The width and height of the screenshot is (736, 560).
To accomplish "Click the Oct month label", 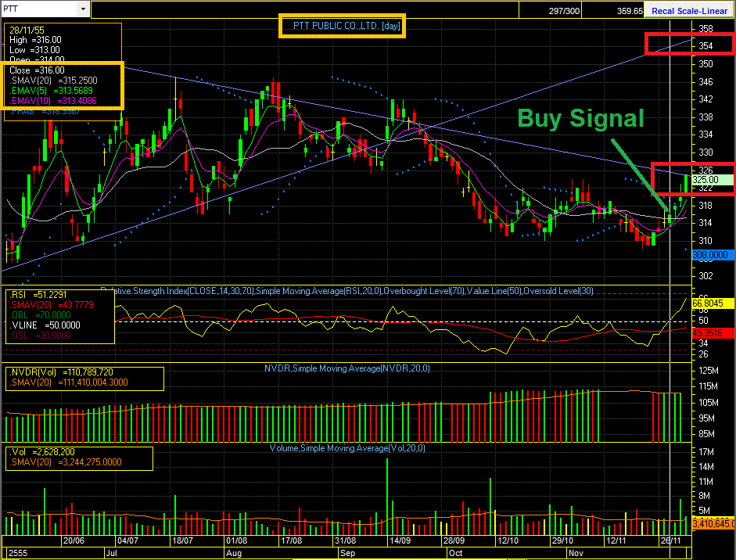I will (455, 553).
